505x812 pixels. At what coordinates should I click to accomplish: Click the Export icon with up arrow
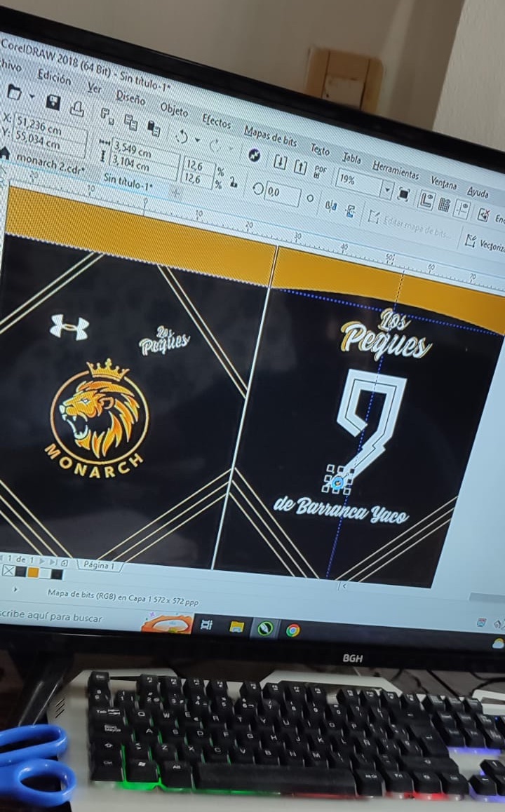[x=300, y=167]
